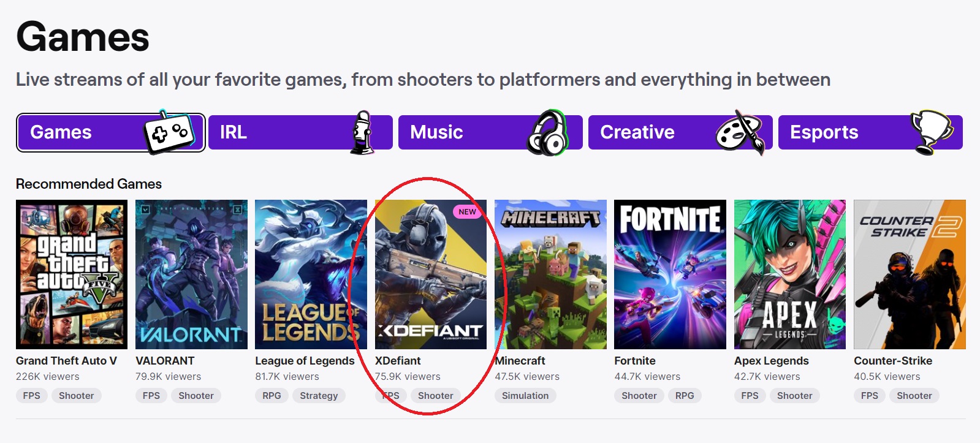Select the Creative category tab

click(650, 132)
